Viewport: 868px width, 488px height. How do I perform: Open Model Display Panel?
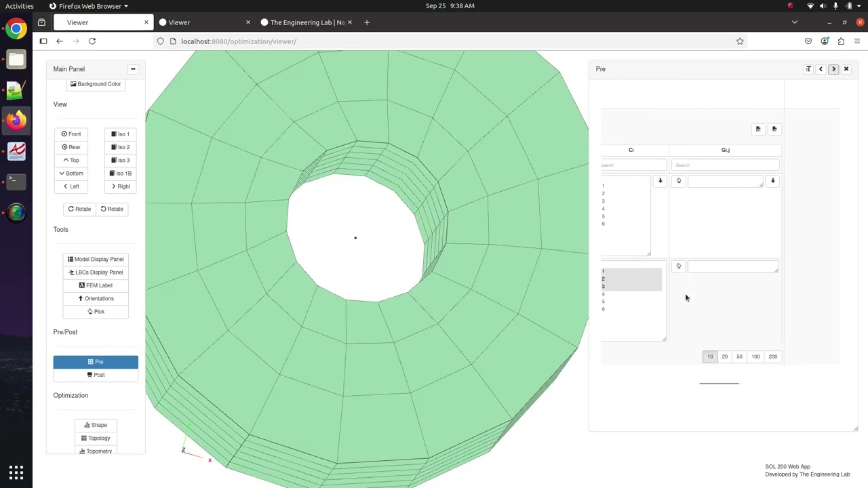[x=96, y=259]
